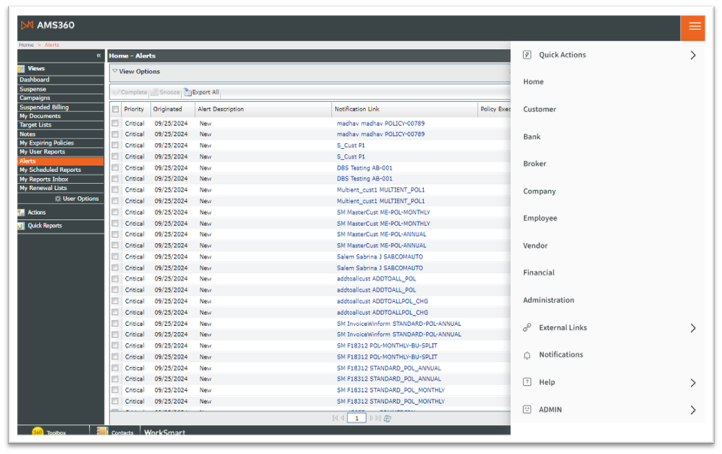
Task: Click the Actions icon in left panel
Action: point(21,212)
